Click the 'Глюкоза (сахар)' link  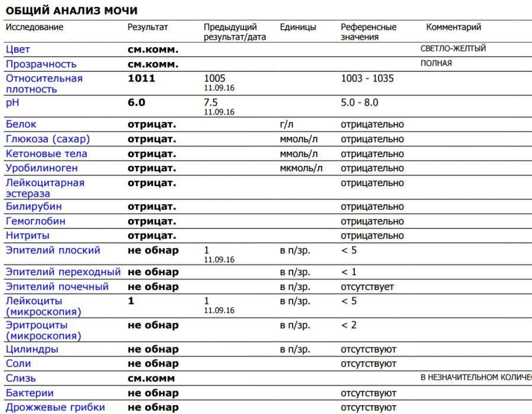click(x=48, y=139)
